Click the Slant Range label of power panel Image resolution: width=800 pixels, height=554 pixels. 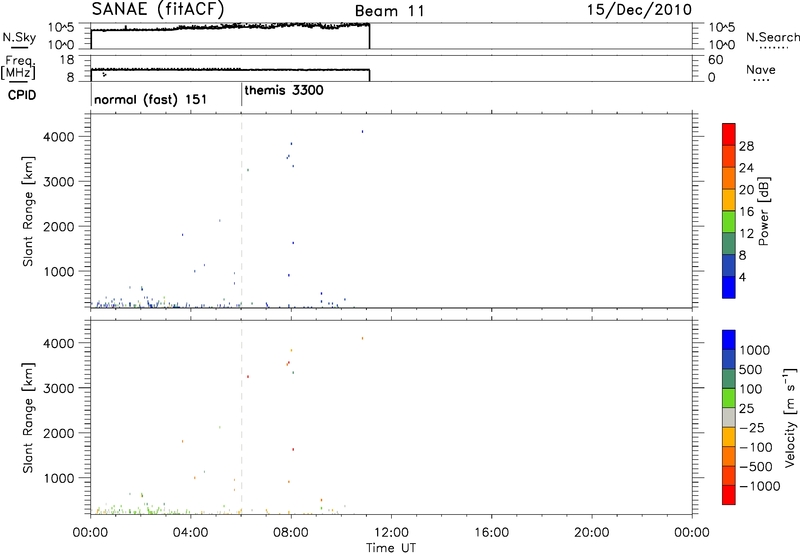pyautogui.click(x=28, y=211)
